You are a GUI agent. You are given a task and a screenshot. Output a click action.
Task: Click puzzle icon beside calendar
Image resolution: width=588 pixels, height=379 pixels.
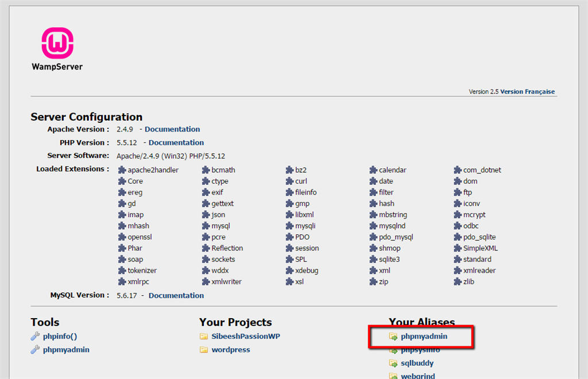click(373, 170)
